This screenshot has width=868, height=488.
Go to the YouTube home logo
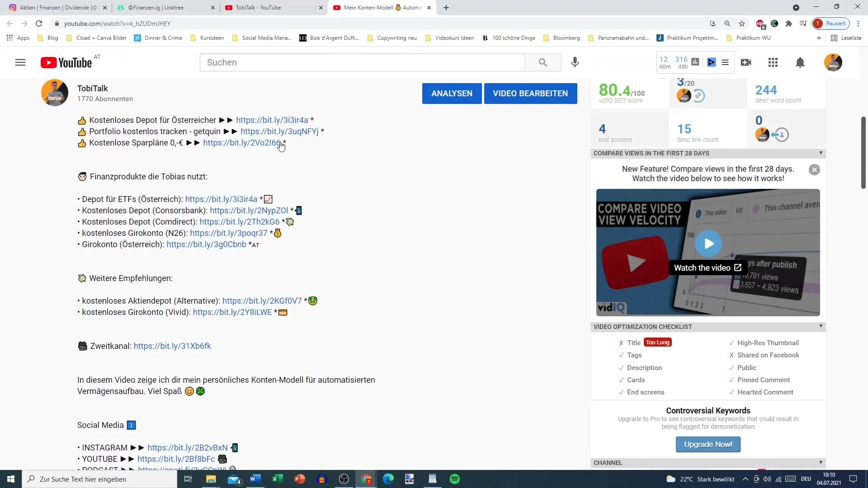[66, 62]
